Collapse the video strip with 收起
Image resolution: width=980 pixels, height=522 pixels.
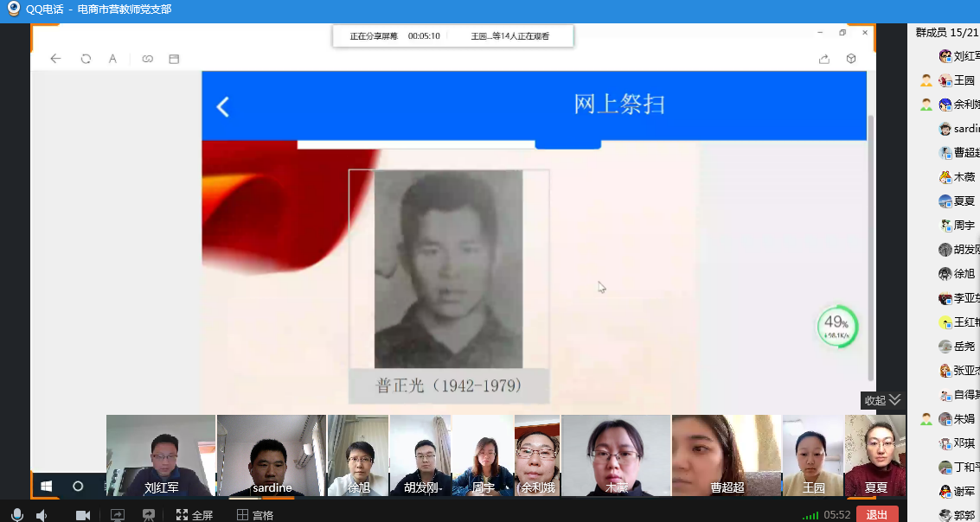(882, 400)
